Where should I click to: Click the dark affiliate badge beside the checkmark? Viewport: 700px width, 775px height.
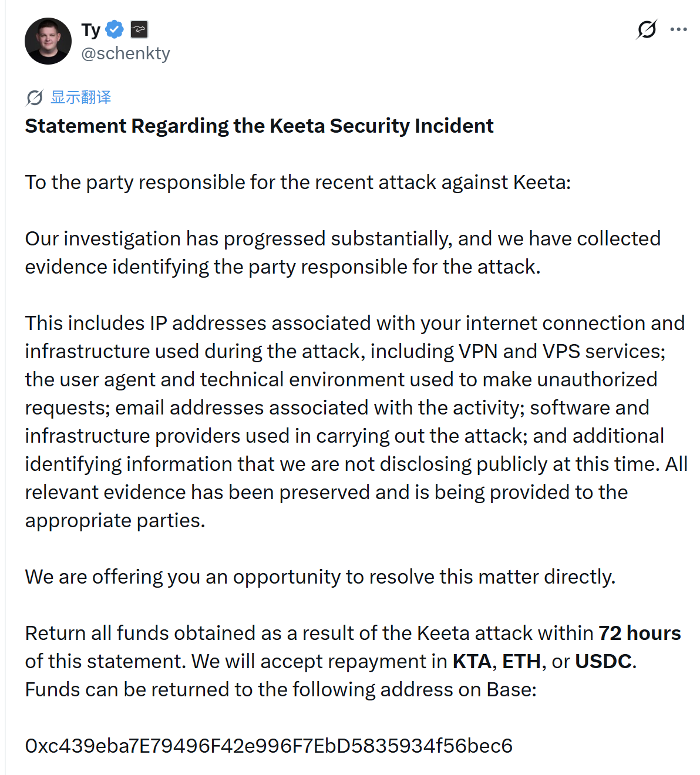(139, 29)
